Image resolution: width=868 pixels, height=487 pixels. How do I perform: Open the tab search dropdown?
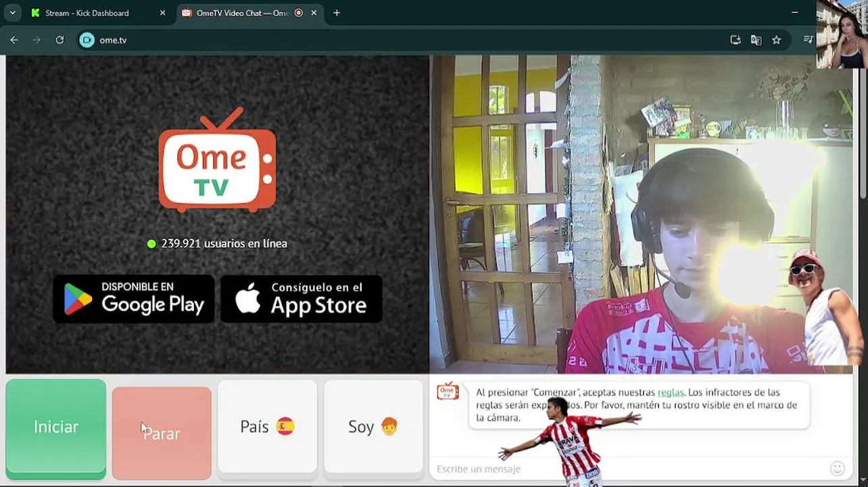point(12,13)
